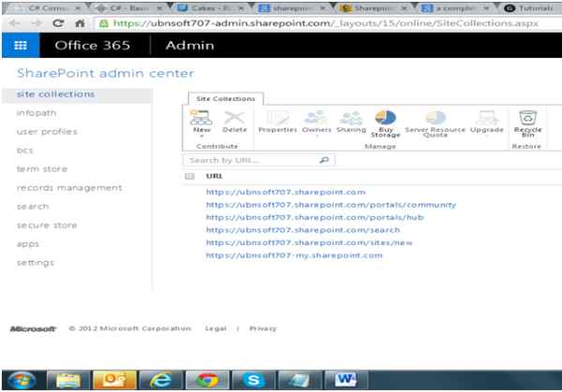Open the ubnsoft707-my.sharepoint.com link
This screenshot has height=392, width=562.
(294, 255)
